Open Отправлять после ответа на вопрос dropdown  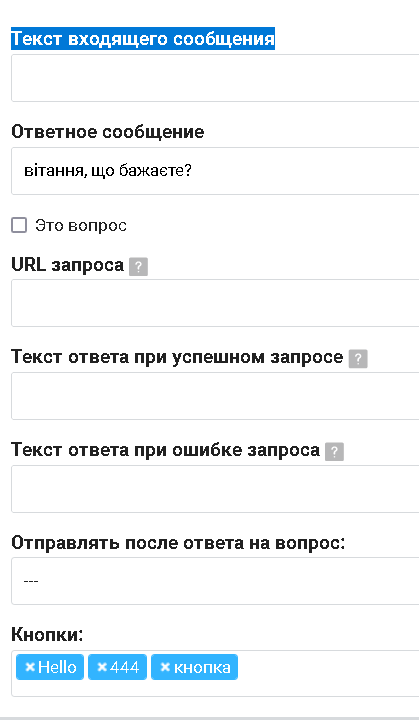215,581
